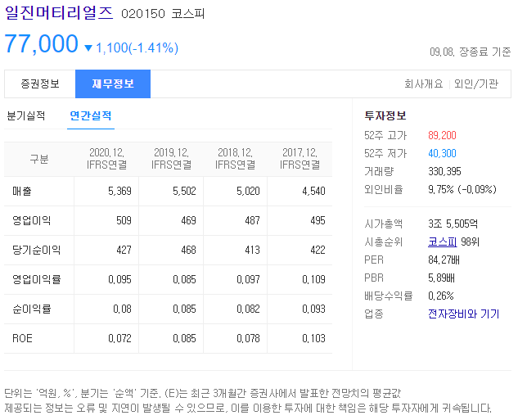
Task: Click the 2020 매출 value 5,369
Action: (x=119, y=191)
